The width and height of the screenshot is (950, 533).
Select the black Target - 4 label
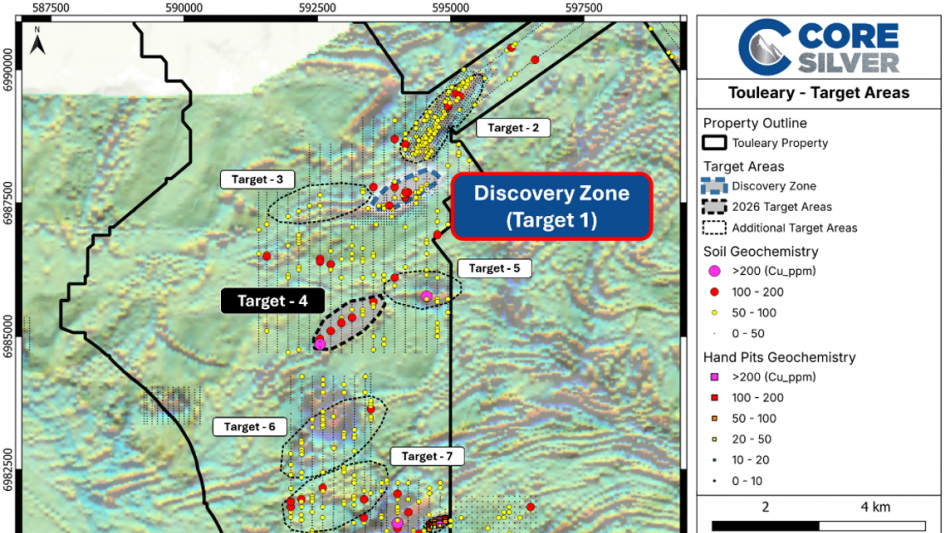click(x=273, y=301)
